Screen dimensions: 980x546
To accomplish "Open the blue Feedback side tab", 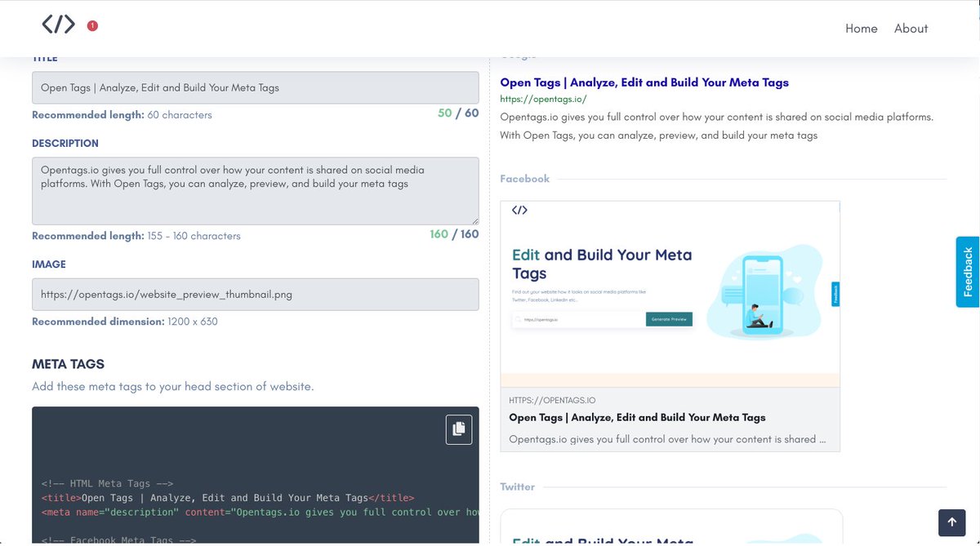I will [x=968, y=272].
